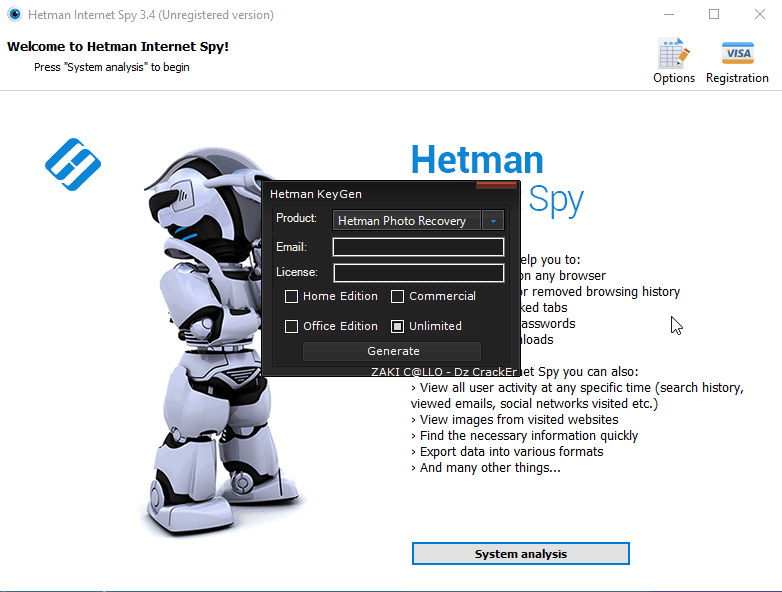The width and height of the screenshot is (782, 592).
Task: Close the Hetman KeyGen with red bar
Action: point(496,185)
